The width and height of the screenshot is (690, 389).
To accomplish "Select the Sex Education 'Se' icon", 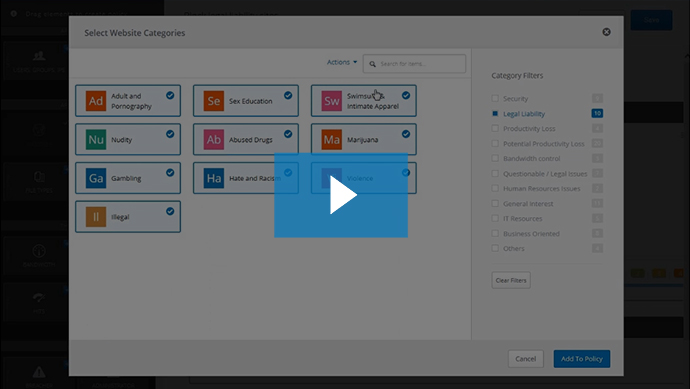I will coord(214,101).
